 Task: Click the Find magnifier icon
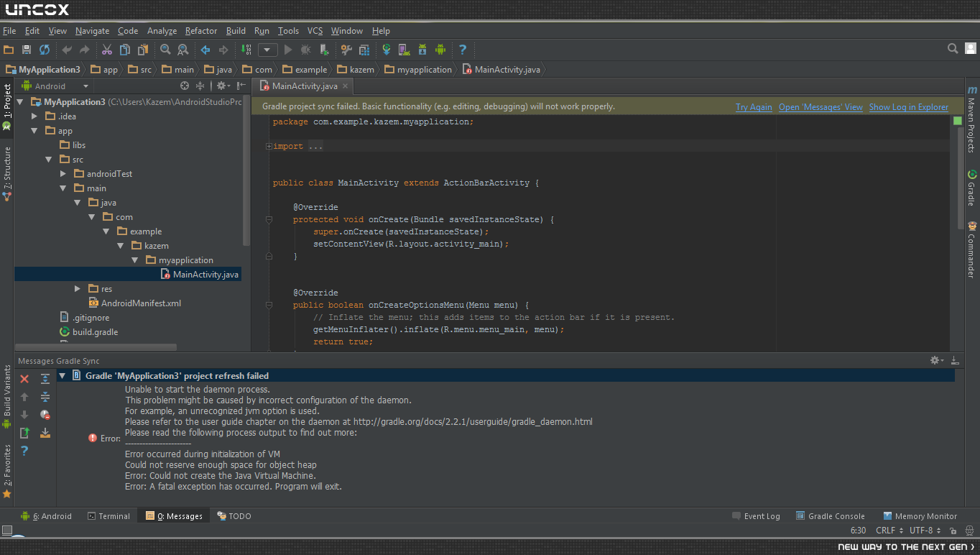point(165,50)
